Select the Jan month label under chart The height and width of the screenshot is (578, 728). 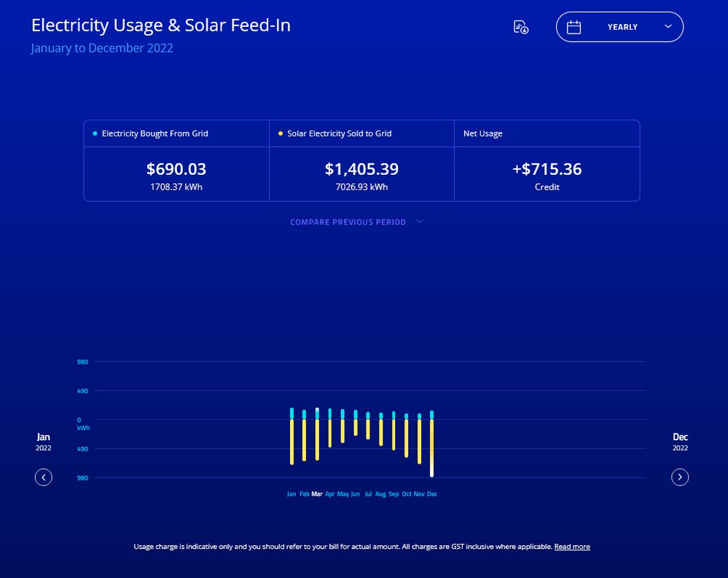pos(291,494)
